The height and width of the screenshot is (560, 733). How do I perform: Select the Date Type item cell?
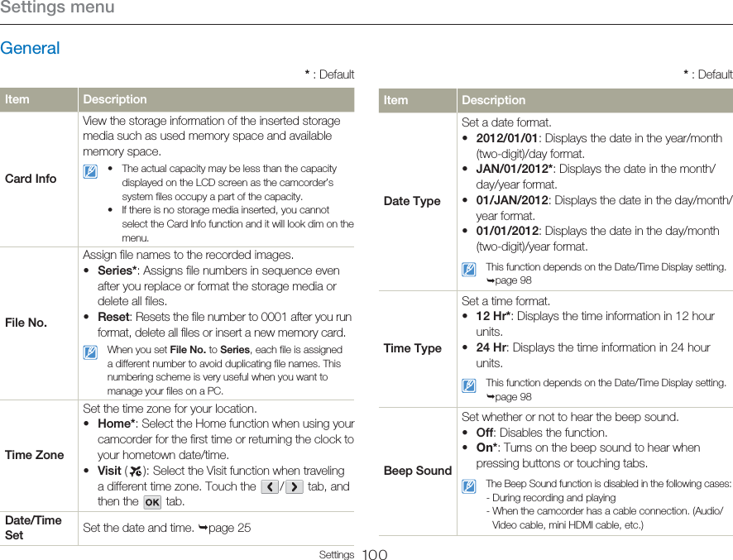418,202
